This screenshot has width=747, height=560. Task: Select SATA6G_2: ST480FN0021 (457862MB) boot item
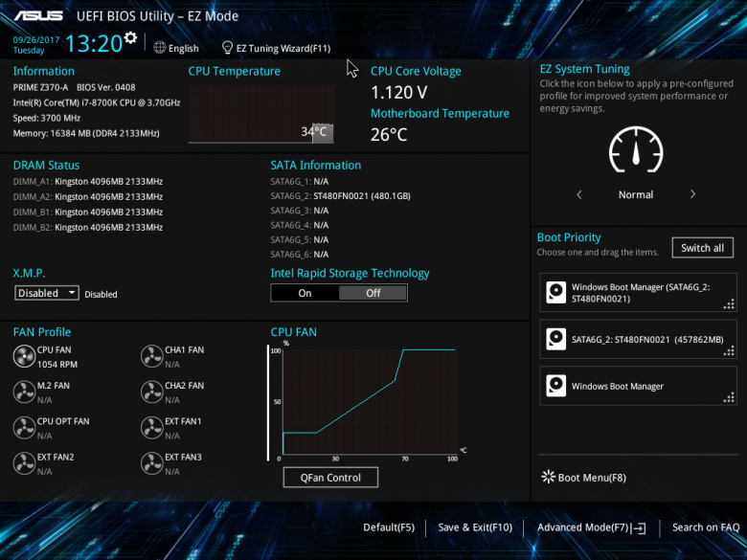pyautogui.click(x=639, y=339)
